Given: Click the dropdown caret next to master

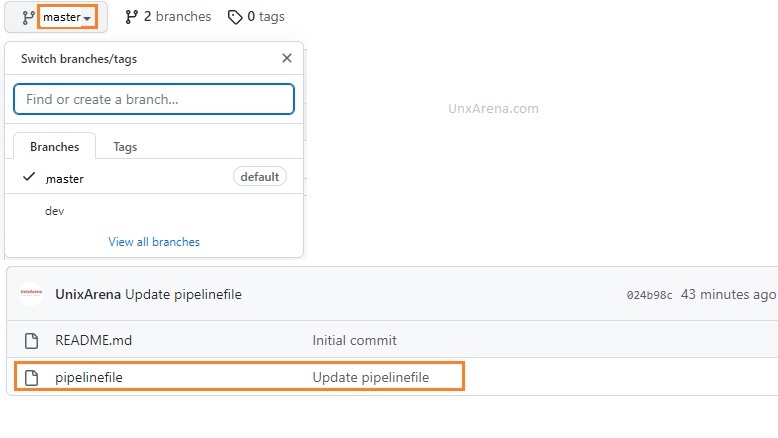Looking at the screenshot, I should pyautogui.click(x=87, y=18).
